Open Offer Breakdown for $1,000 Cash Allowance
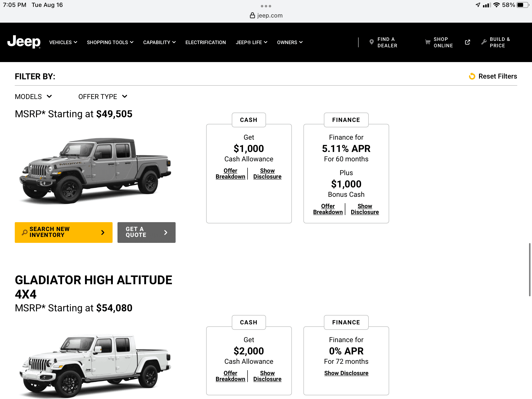This screenshot has width=532, height=399. 230,174
